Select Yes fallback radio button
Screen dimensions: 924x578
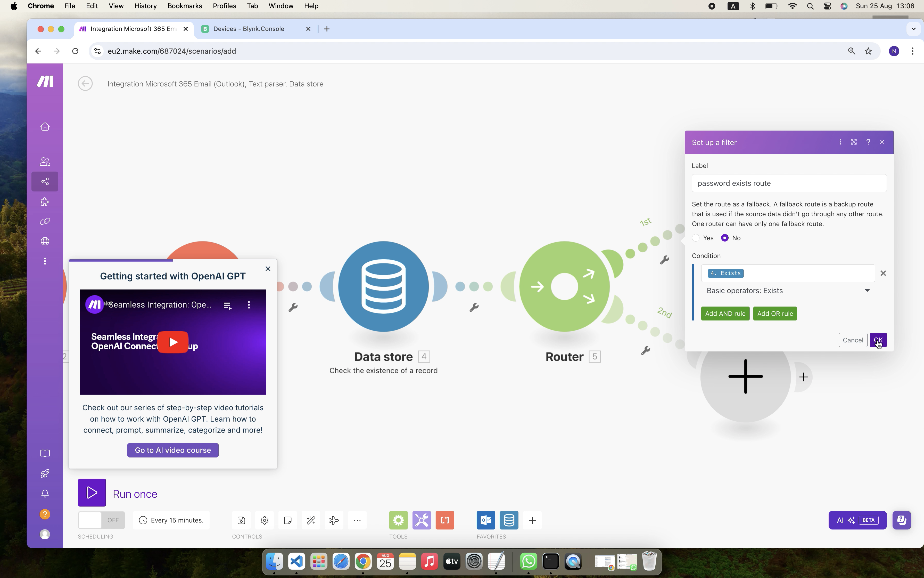point(696,238)
